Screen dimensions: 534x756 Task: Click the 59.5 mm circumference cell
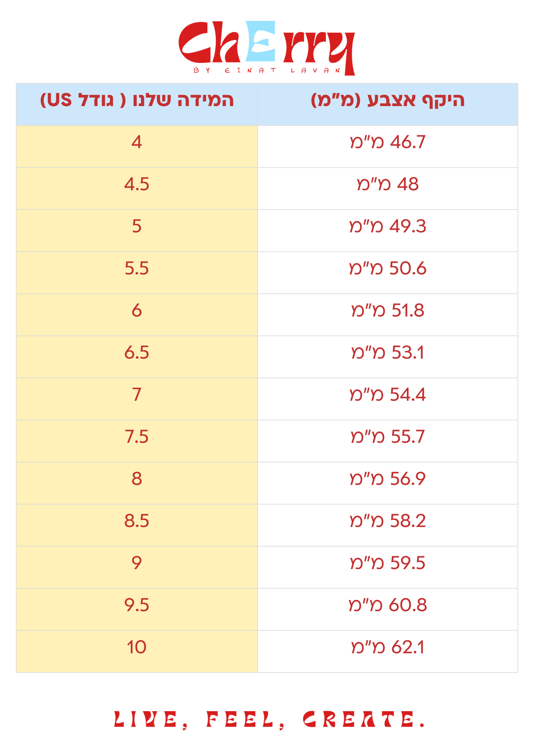[388, 563]
